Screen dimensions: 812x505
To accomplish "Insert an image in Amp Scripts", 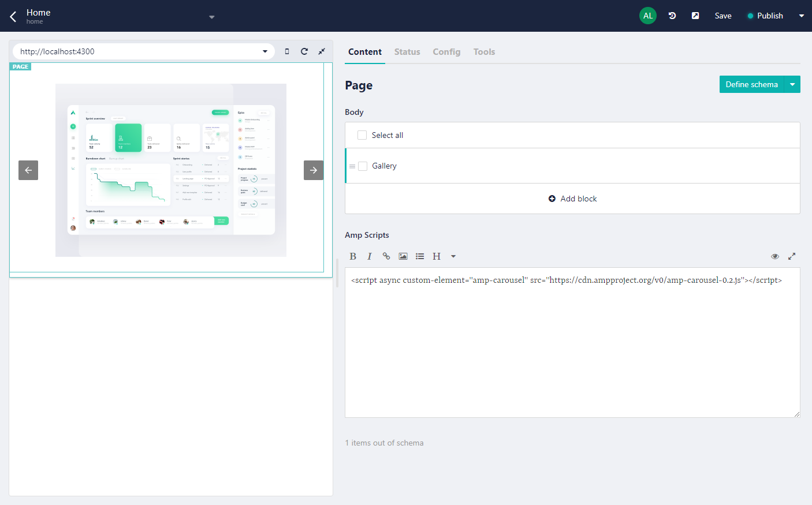I will (403, 256).
